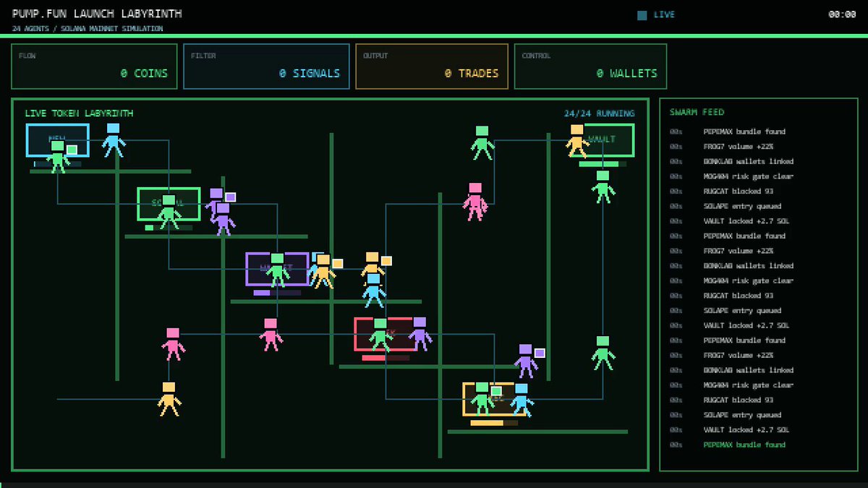The height and width of the screenshot is (488, 868).
Task: Click the green agent on NEW station
Action: point(57,157)
